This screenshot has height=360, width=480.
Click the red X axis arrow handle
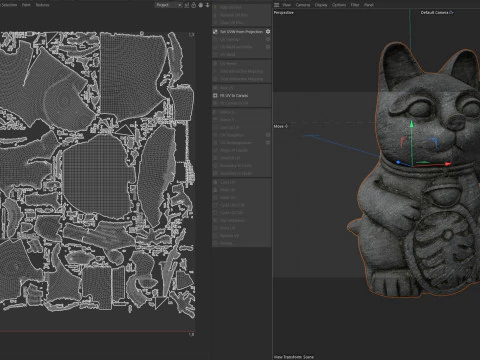(447, 164)
